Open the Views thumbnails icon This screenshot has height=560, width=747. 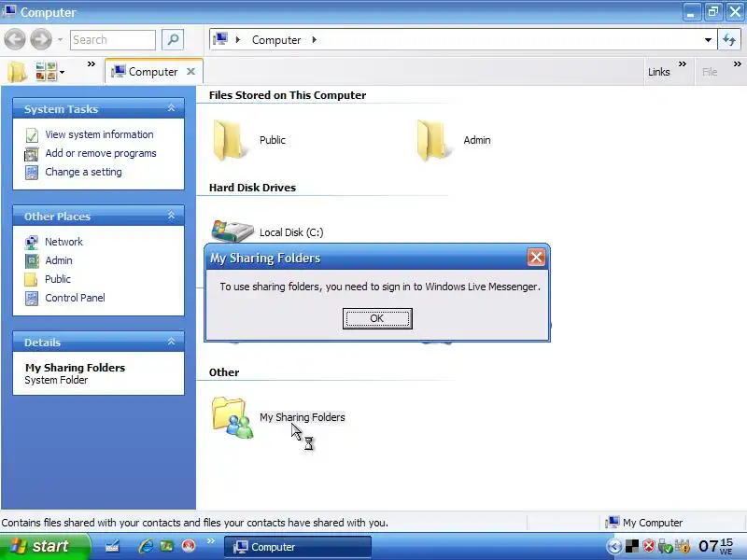pos(46,72)
